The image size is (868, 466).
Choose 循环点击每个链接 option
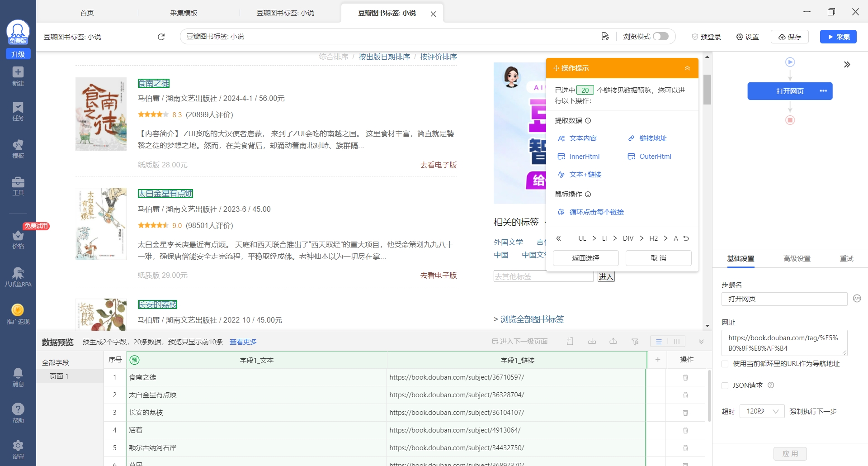(591, 212)
